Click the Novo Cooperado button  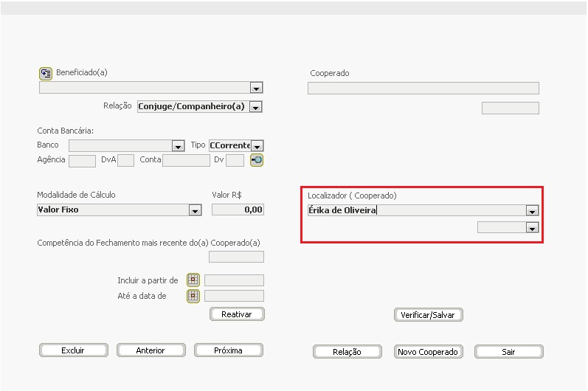pos(428,352)
